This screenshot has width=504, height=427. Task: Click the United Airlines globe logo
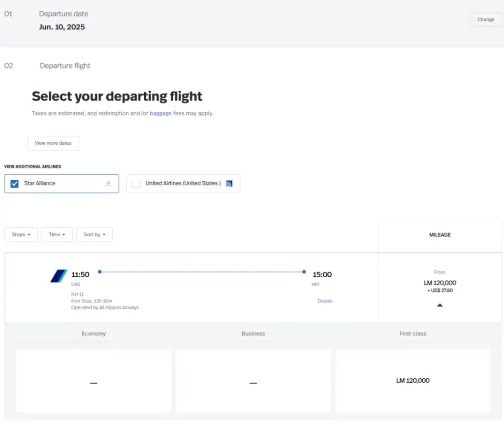point(229,184)
